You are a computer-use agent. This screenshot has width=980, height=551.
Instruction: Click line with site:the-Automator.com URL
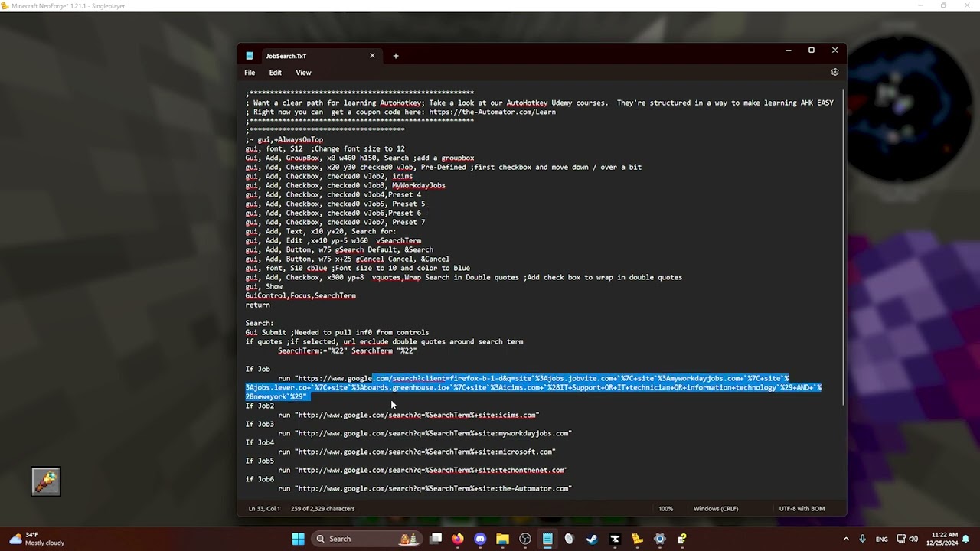425,488
